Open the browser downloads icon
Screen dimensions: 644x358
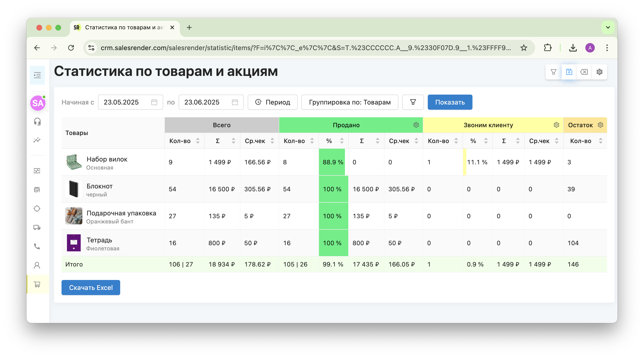tap(573, 48)
